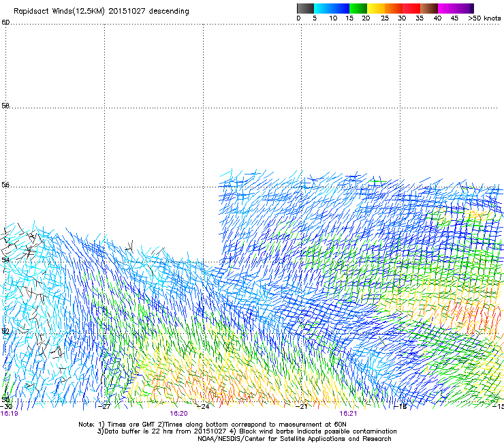Click the latitude label '56'
504x443 pixels.
click(5, 185)
